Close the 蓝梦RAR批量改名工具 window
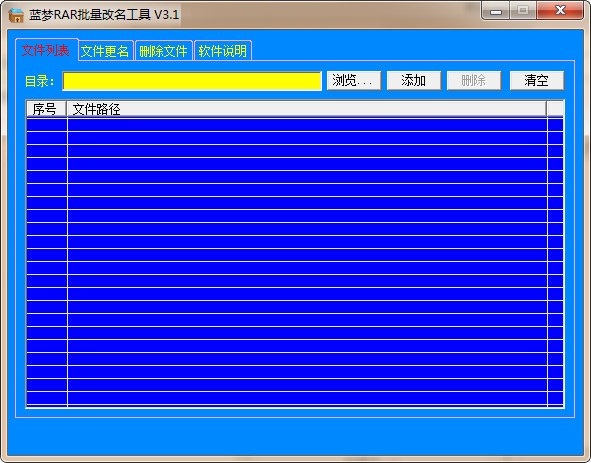 click(560, 11)
